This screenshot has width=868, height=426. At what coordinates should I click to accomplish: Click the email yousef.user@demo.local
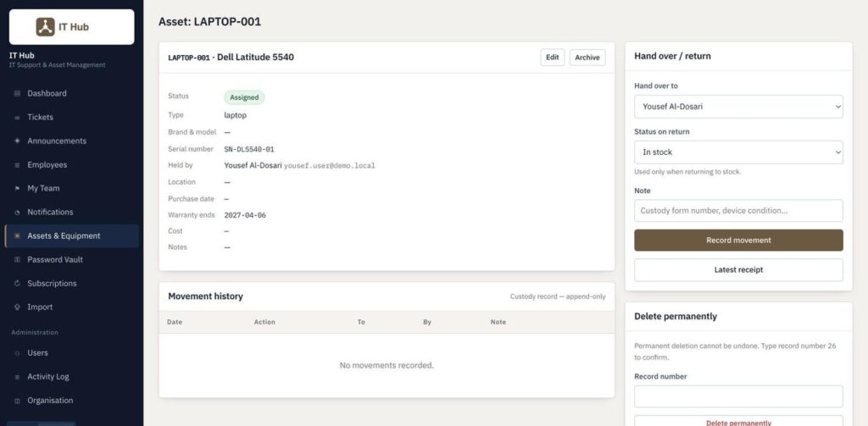(x=330, y=165)
